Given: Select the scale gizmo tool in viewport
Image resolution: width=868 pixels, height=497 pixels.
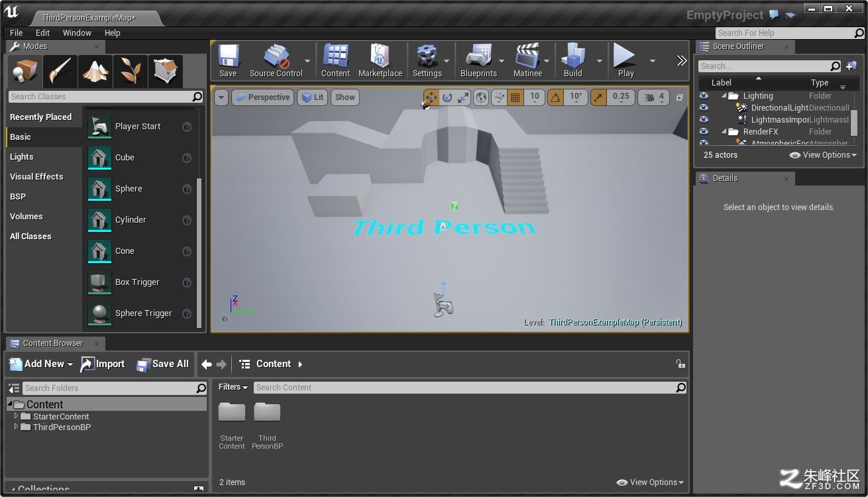Looking at the screenshot, I should [x=463, y=97].
